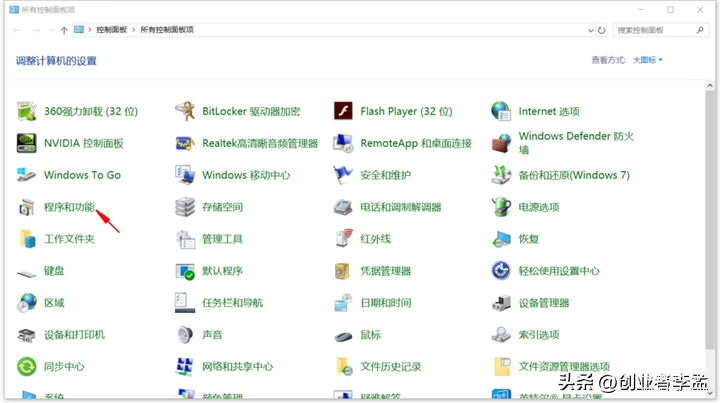Click the 安全和维护 flag icon
720x403 pixels.
pos(343,175)
